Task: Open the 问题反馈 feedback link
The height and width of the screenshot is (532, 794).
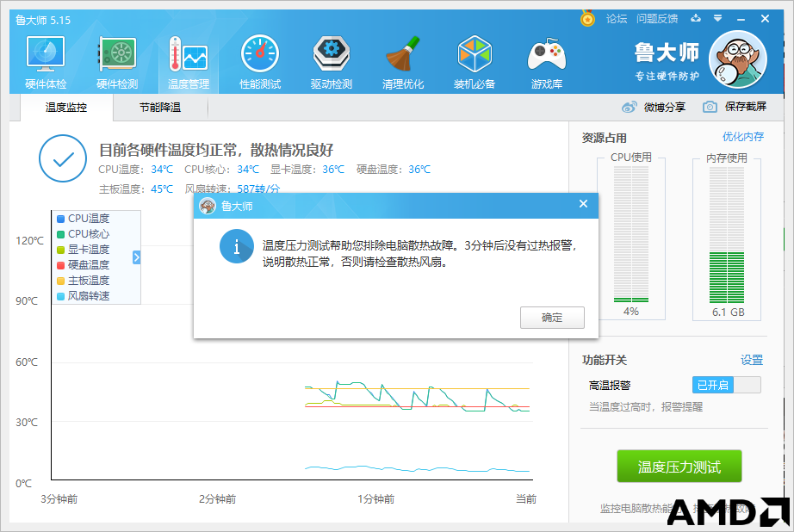Action: pos(657,19)
